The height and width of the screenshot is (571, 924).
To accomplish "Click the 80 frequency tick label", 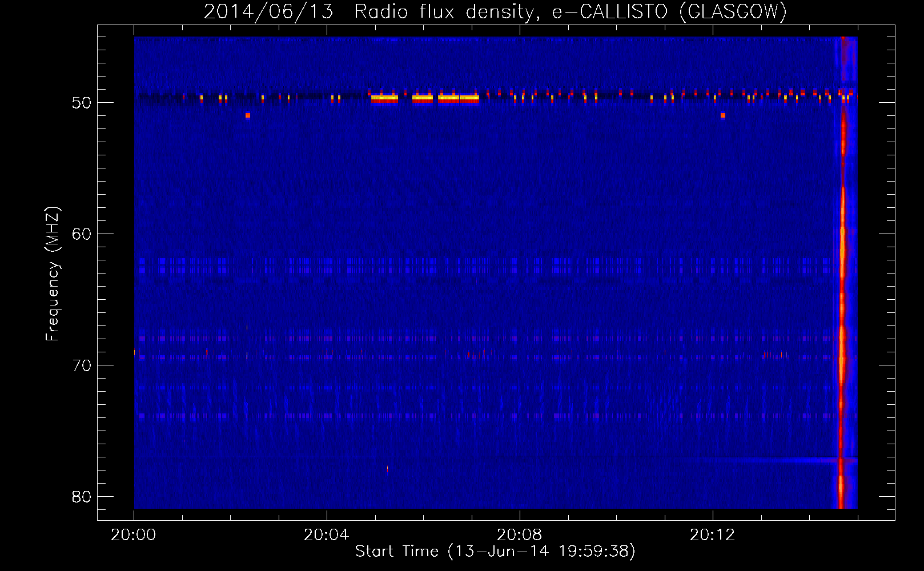I will pos(82,497).
